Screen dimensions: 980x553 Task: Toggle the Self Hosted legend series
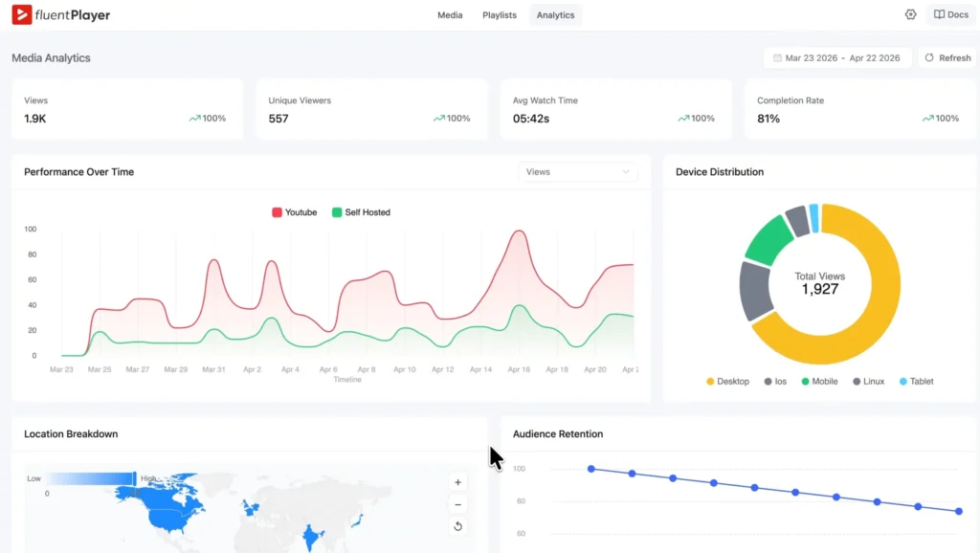(x=361, y=212)
